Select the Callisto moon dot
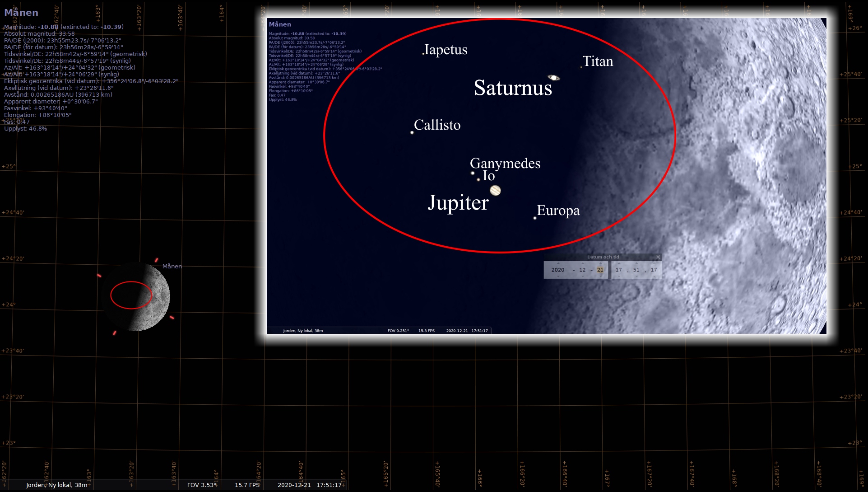868x492 pixels. tap(412, 132)
